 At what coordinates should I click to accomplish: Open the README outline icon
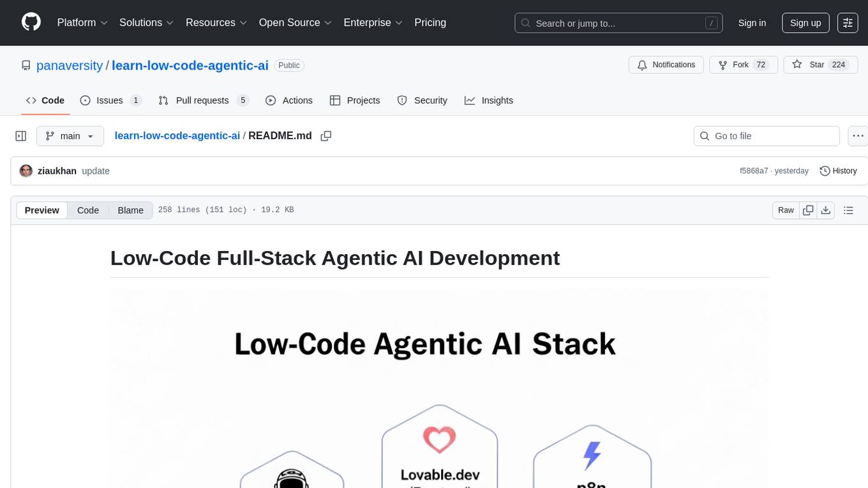pyautogui.click(x=848, y=210)
